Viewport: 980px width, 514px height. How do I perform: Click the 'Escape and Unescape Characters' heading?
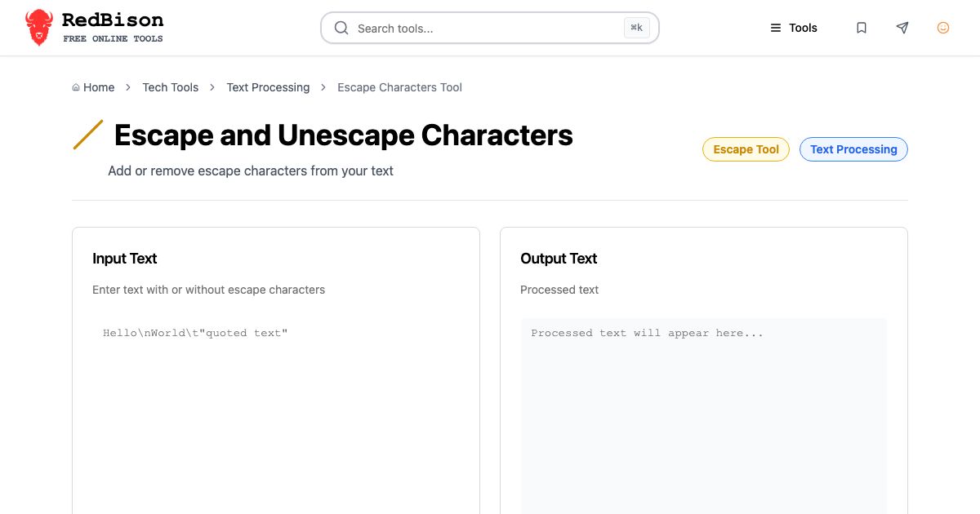pos(344,135)
